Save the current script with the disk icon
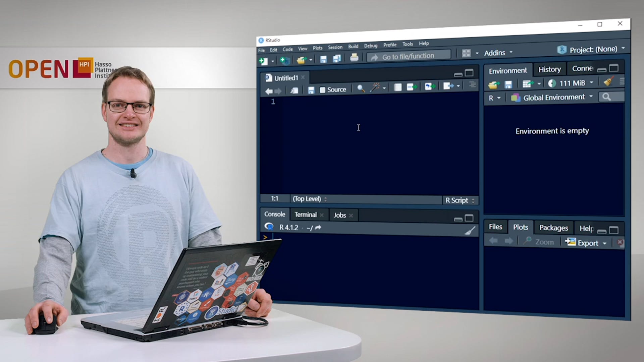Viewport: 644px width, 362px height. coord(323,59)
